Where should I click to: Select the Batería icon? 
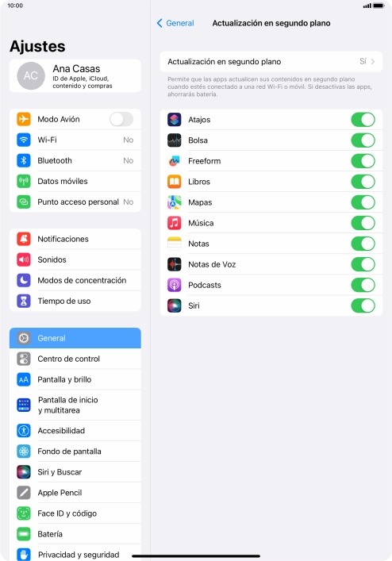click(24, 534)
